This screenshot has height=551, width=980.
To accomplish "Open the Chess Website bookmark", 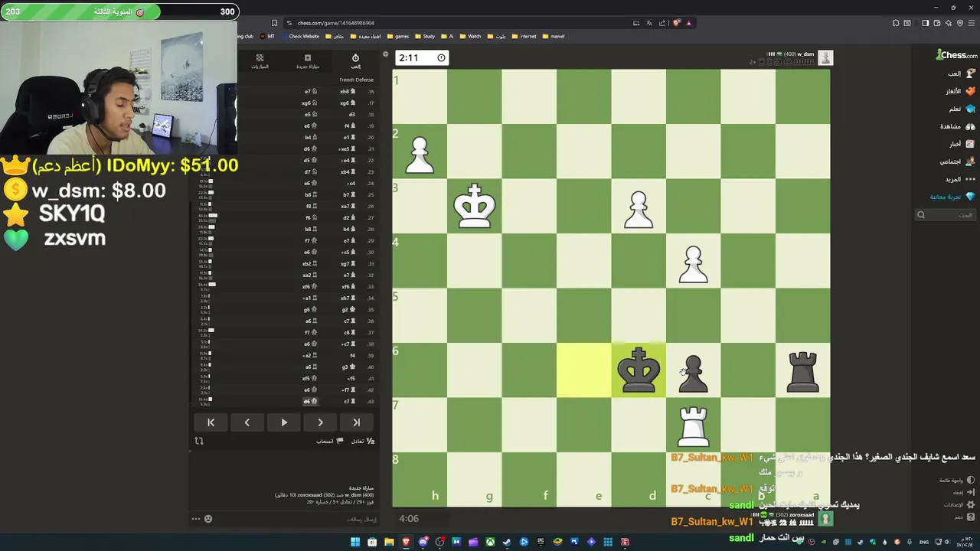I will point(300,36).
